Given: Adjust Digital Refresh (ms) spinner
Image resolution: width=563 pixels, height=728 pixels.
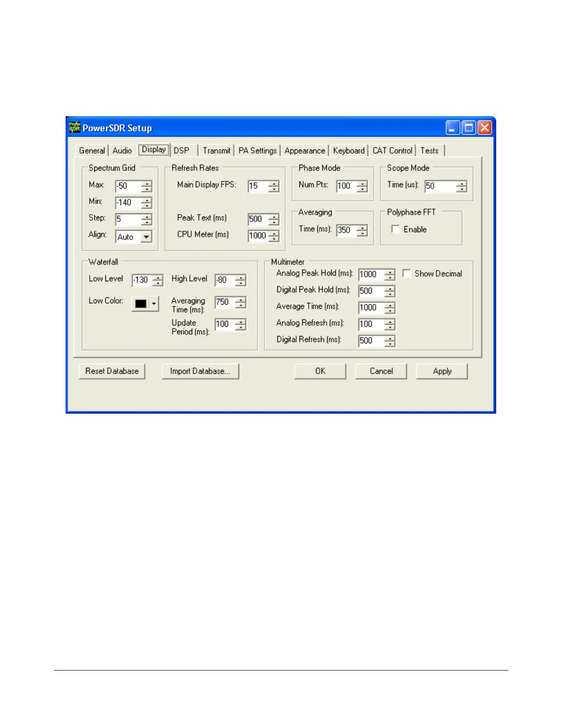Looking at the screenshot, I should point(390,341).
